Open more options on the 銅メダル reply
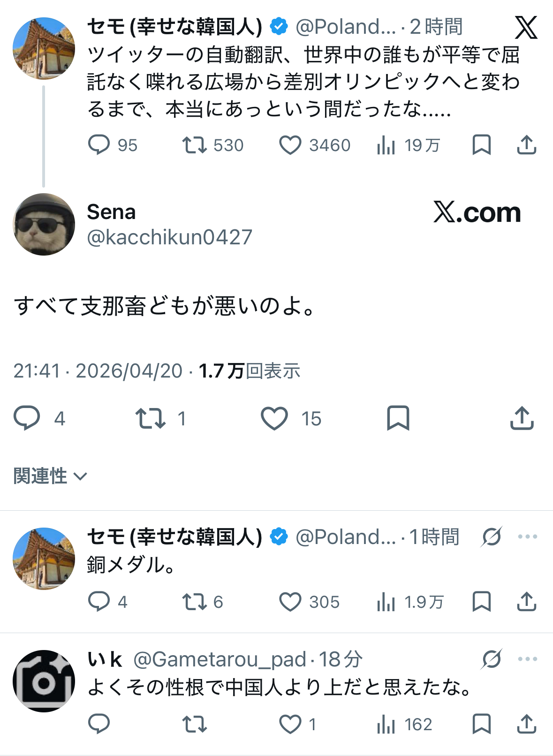The width and height of the screenshot is (553, 756). [x=527, y=537]
